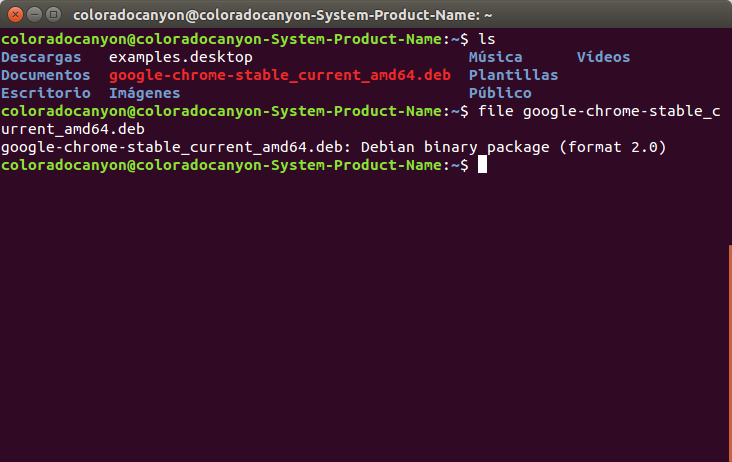732x462 pixels.
Task: Click the orange terminal scrollbar
Action: click(x=730, y=353)
